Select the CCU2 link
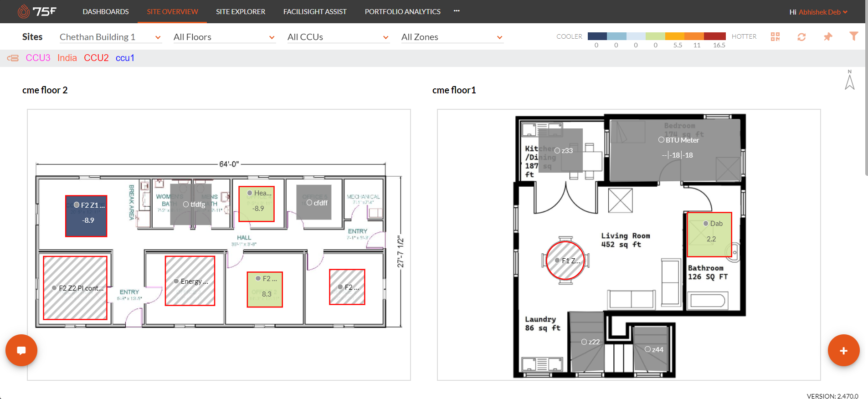868x399 pixels. (96, 58)
